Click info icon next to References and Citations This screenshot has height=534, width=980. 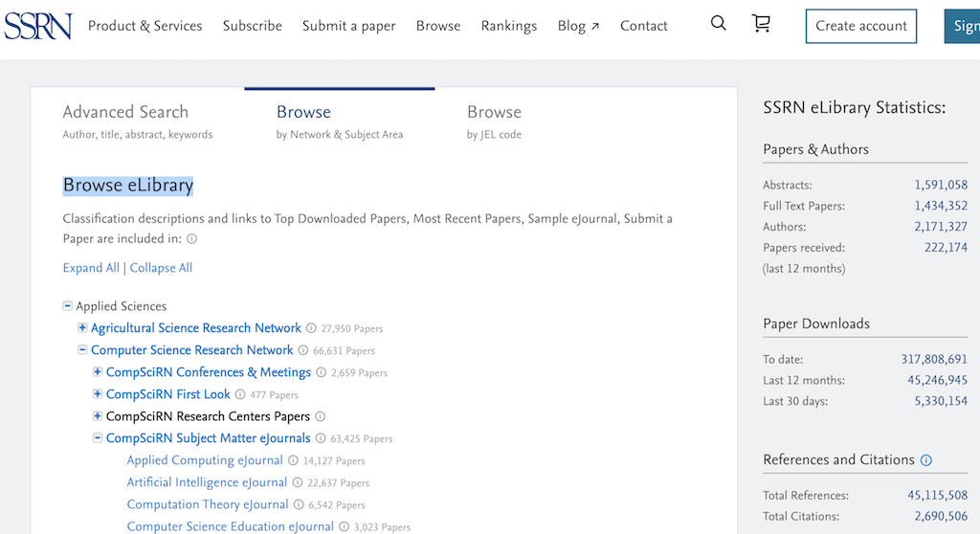926,460
